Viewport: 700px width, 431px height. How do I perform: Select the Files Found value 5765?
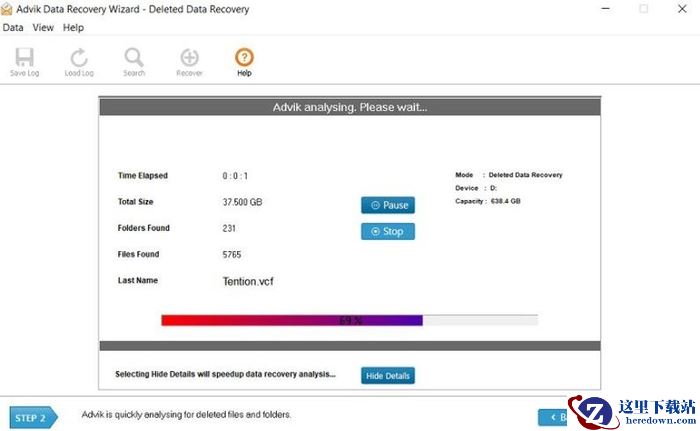point(232,255)
